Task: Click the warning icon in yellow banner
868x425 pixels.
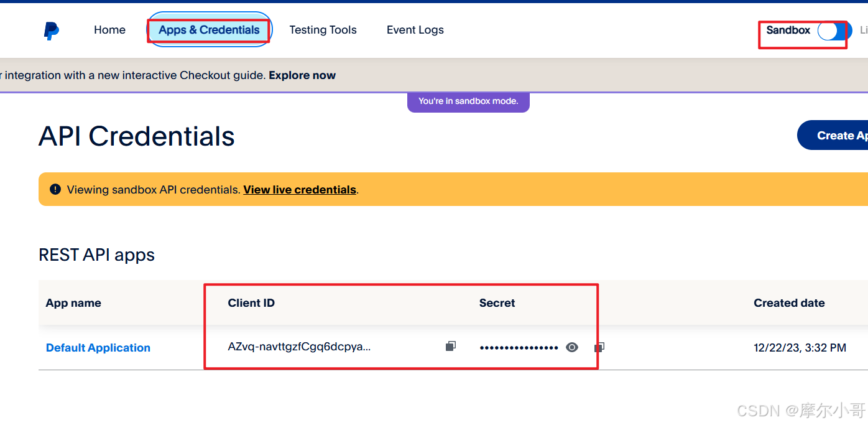Action: [x=55, y=189]
